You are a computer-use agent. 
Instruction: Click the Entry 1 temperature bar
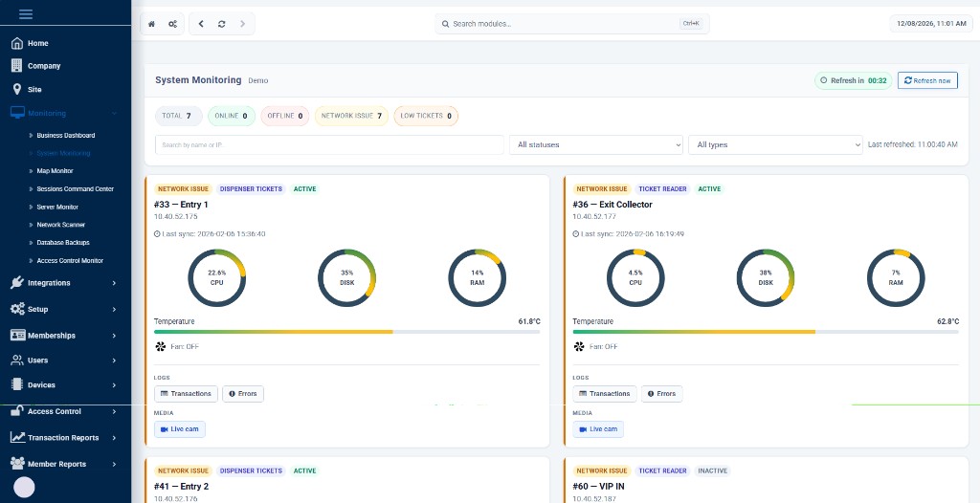pyautogui.click(x=346, y=332)
